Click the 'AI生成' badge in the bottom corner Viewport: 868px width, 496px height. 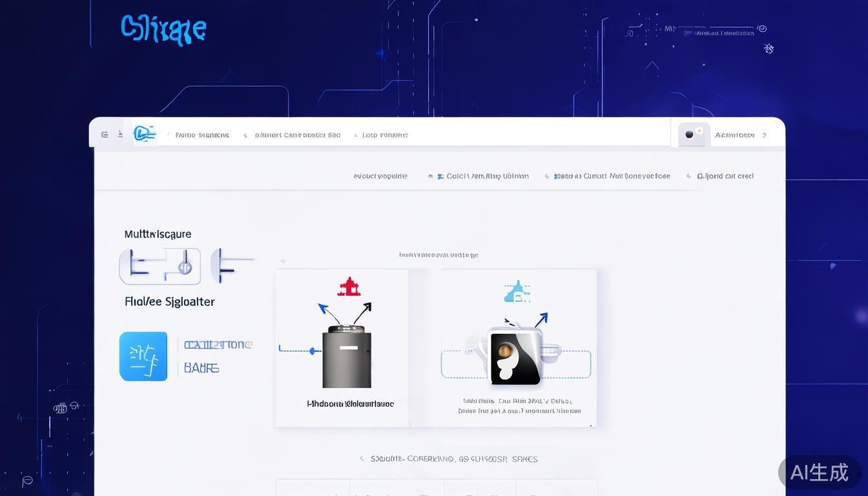819,472
